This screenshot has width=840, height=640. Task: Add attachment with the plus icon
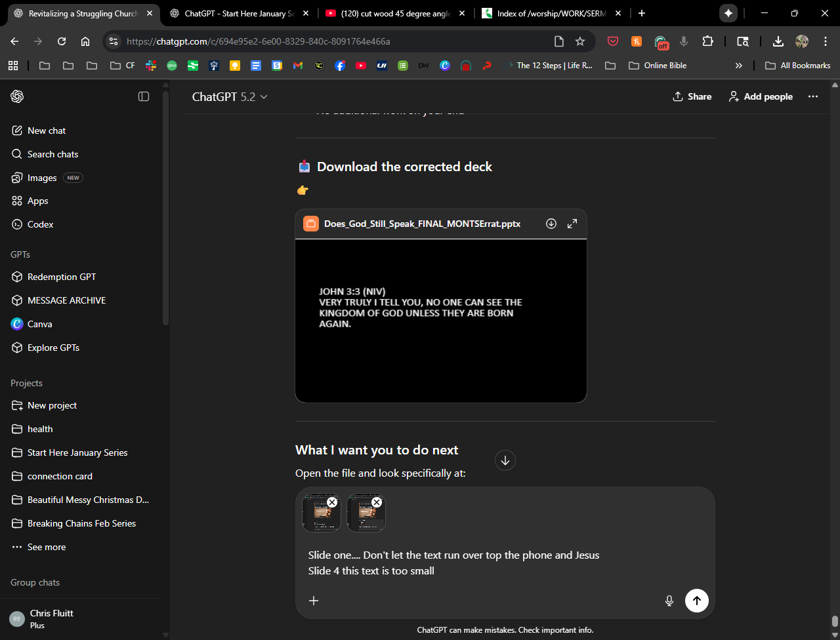pos(314,600)
